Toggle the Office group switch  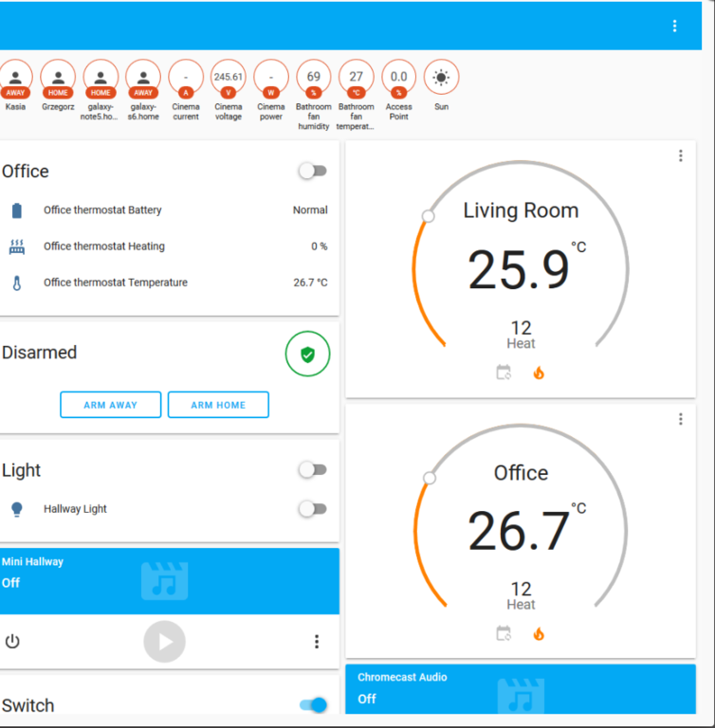tap(312, 171)
